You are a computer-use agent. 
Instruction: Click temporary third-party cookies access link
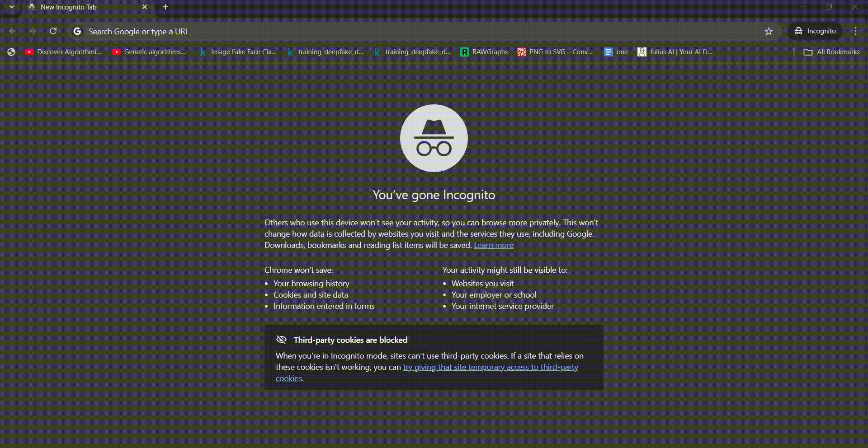pos(490,367)
